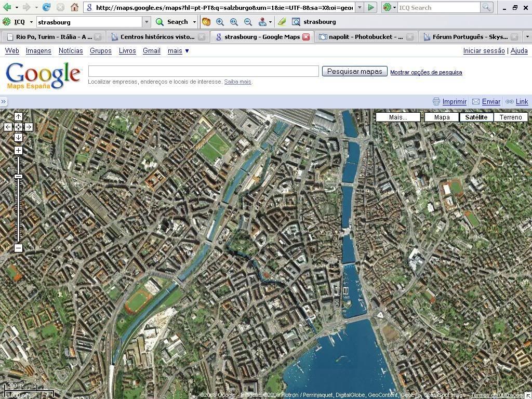The width and height of the screenshot is (532, 399).
Task: Reload the page with the browser refresh icon
Action: (46, 7)
